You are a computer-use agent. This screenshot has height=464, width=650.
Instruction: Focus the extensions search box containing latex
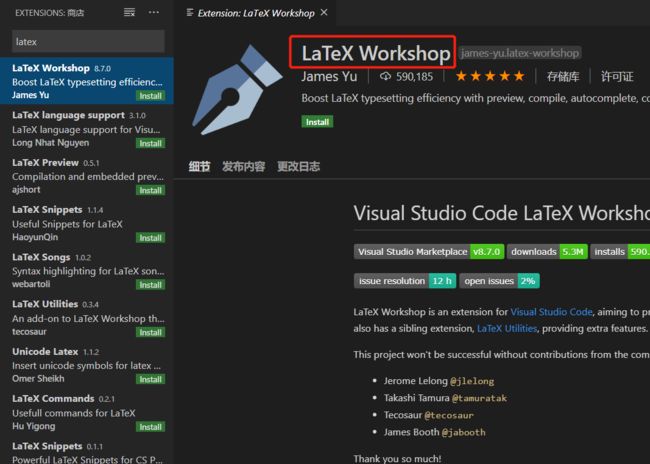[88, 41]
